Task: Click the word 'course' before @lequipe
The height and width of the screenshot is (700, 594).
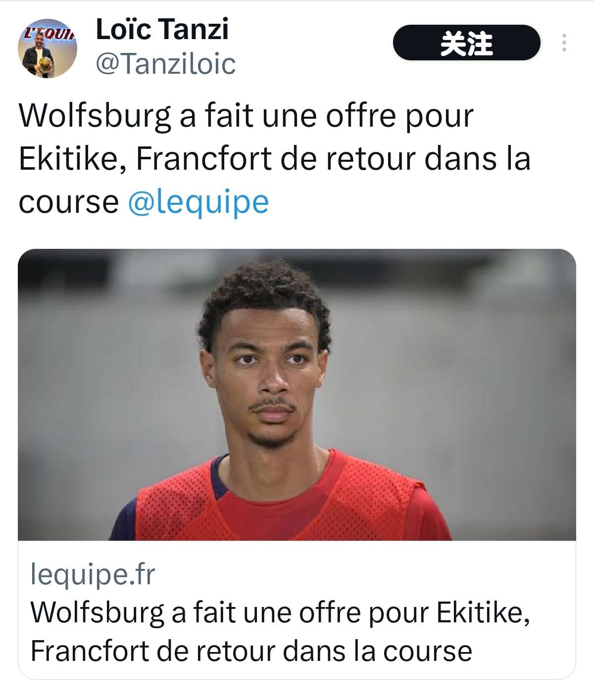Action: coord(68,203)
